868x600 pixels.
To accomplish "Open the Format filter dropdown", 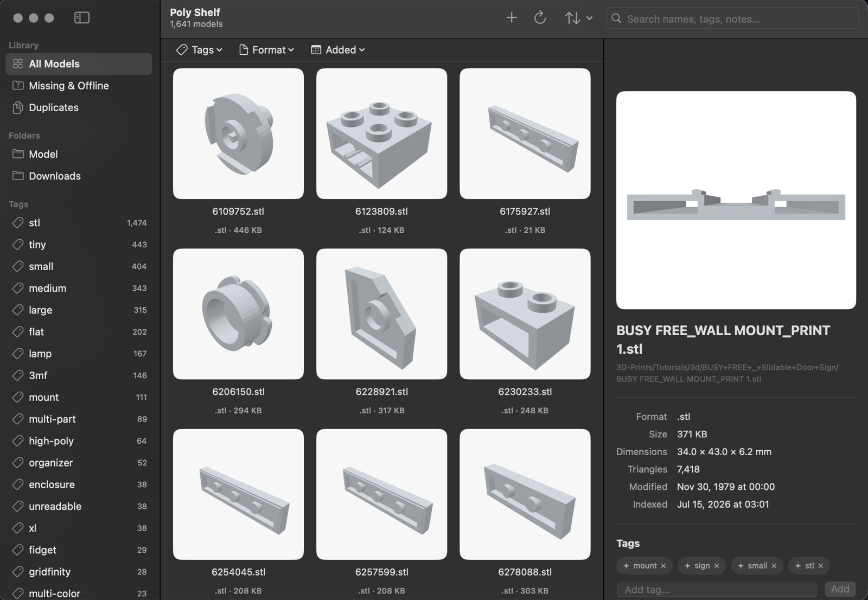I will (x=266, y=50).
